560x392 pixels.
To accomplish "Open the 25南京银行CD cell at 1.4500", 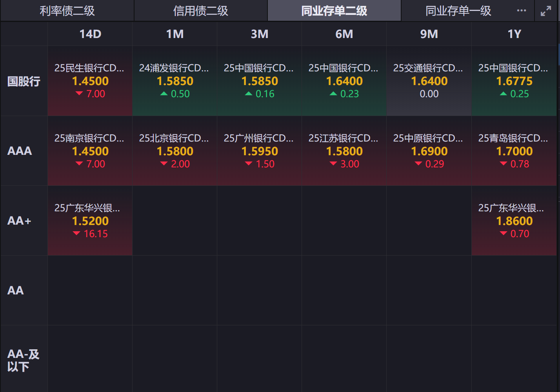I will coord(90,151).
